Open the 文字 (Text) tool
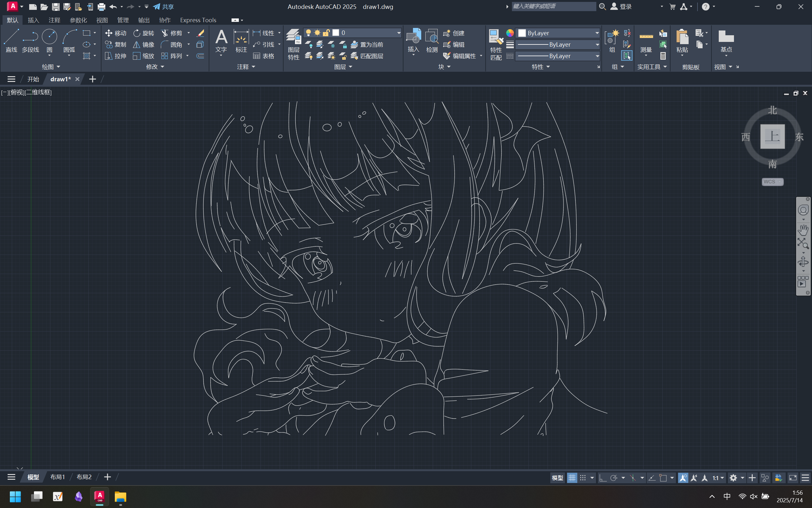The width and height of the screenshot is (812, 508). (221, 41)
